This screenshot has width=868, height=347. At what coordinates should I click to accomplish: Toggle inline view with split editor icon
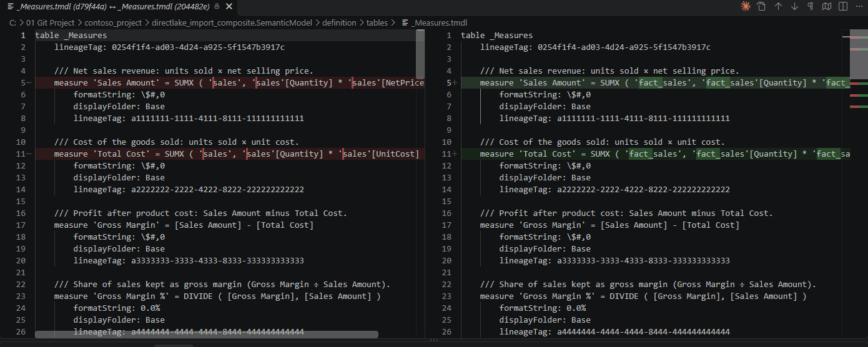tap(843, 6)
